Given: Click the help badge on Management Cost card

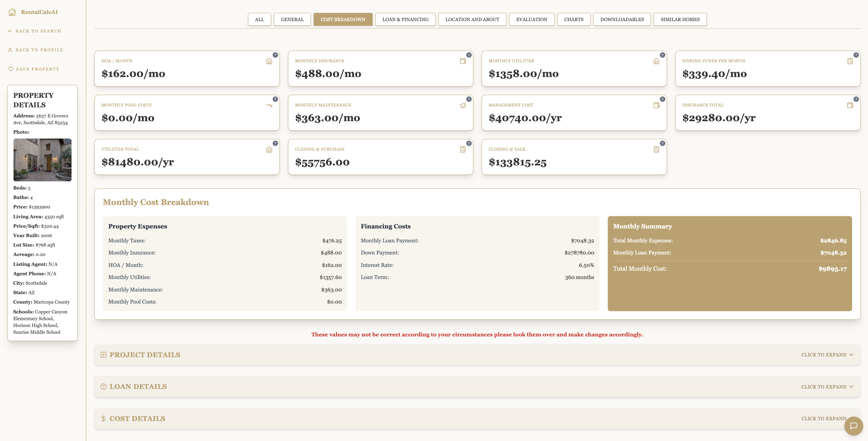Looking at the screenshot, I should click(x=662, y=99).
